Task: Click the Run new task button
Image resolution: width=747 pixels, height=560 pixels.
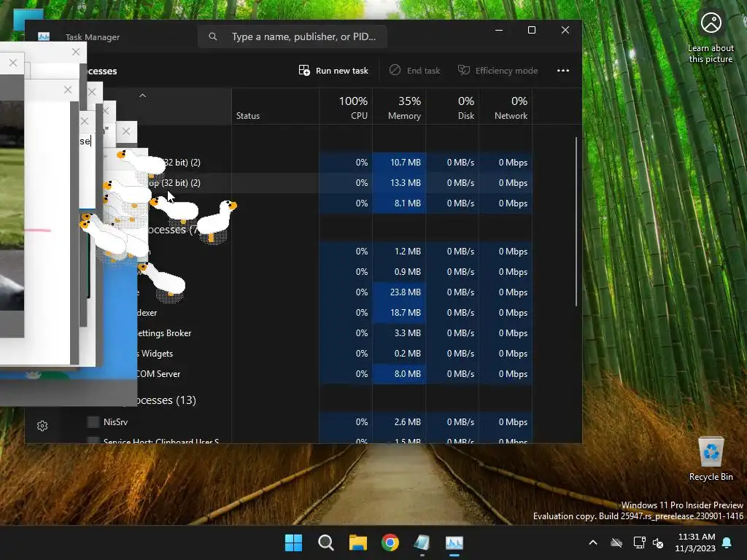Action: pyautogui.click(x=333, y=71)
